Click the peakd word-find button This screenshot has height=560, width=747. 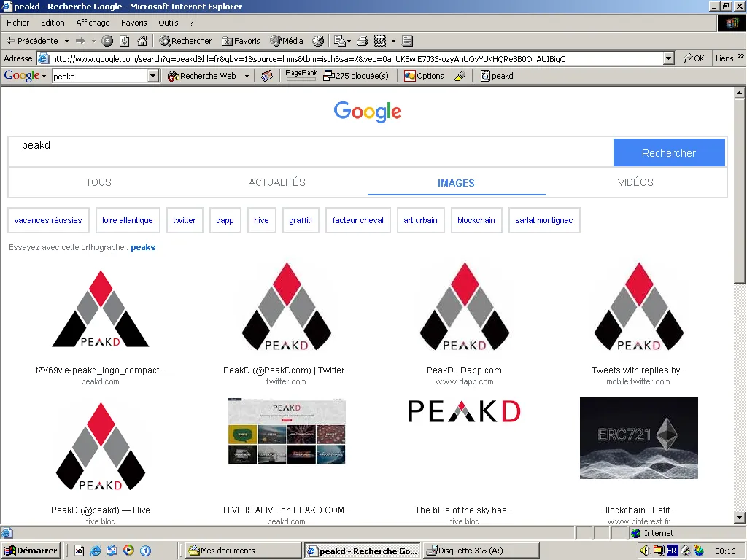pos(497,76)
